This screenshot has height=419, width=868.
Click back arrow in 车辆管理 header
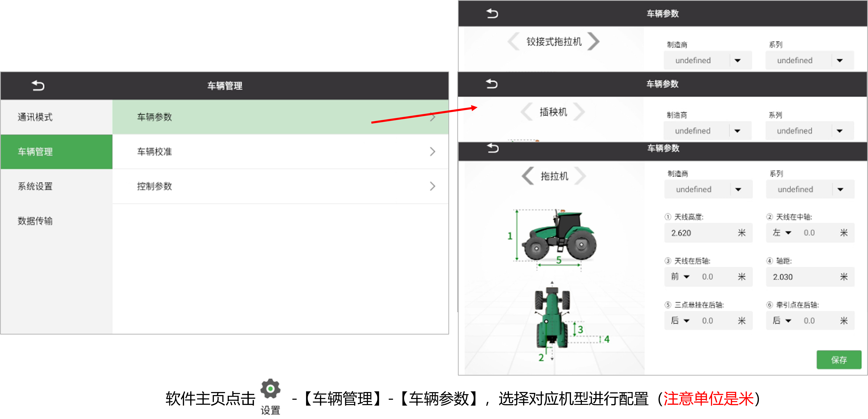tap(38, 86)
